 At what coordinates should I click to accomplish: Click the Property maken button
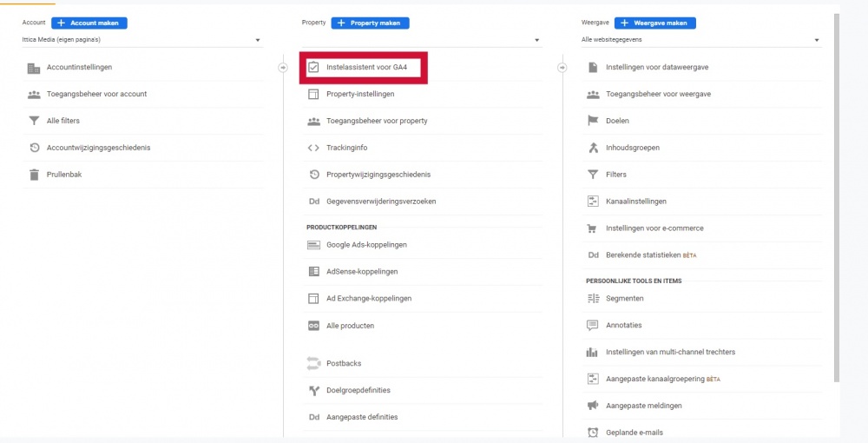tap(371, 23)
